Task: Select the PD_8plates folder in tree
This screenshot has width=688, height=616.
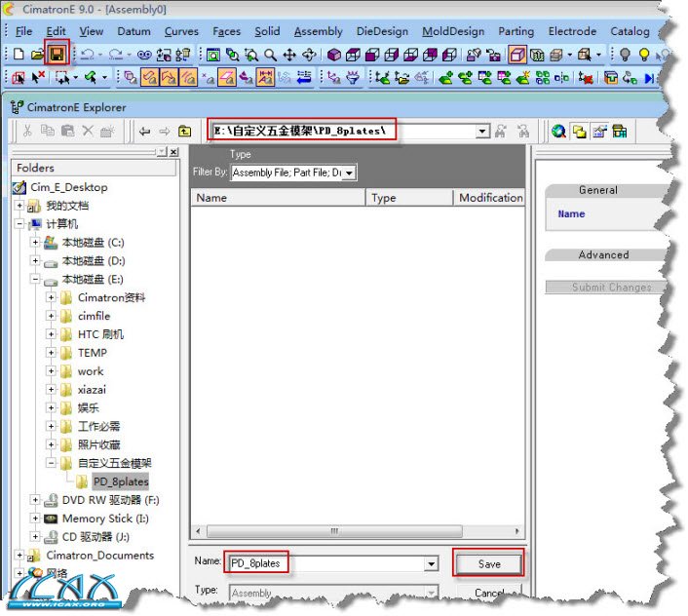Action: 121,481
